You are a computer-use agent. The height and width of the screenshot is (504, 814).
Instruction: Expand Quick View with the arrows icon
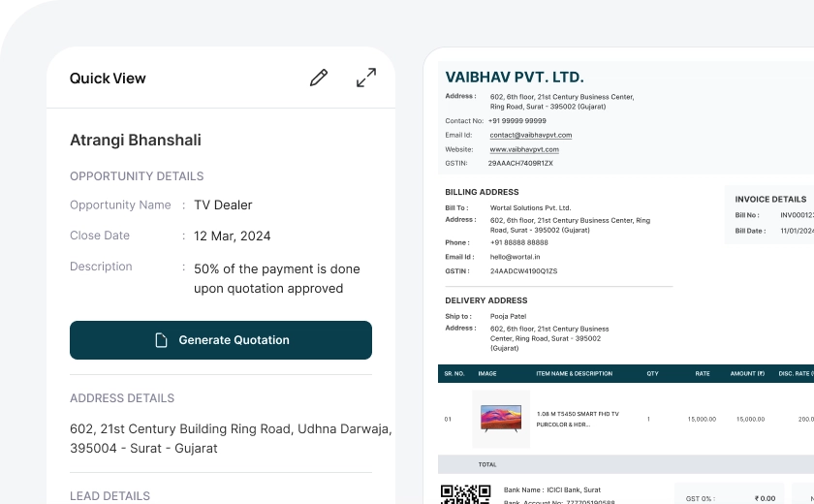pyautogui.click(x=366, y=79)
